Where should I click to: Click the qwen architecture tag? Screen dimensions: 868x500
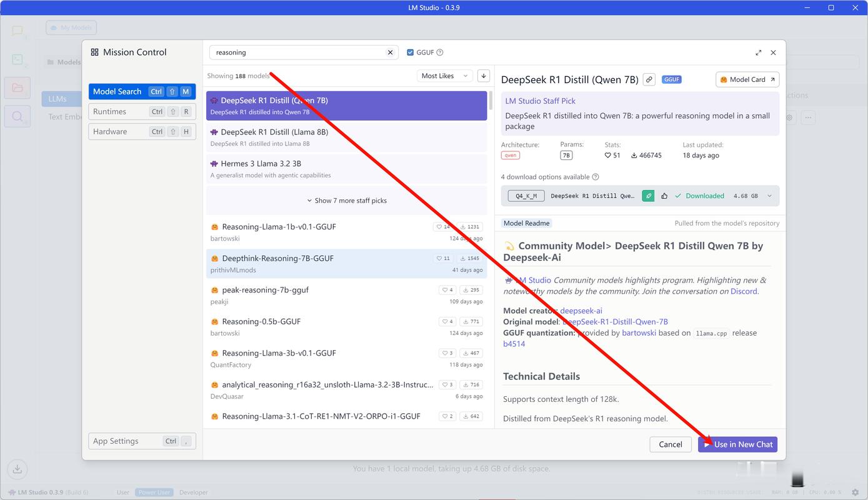[511, 155]
